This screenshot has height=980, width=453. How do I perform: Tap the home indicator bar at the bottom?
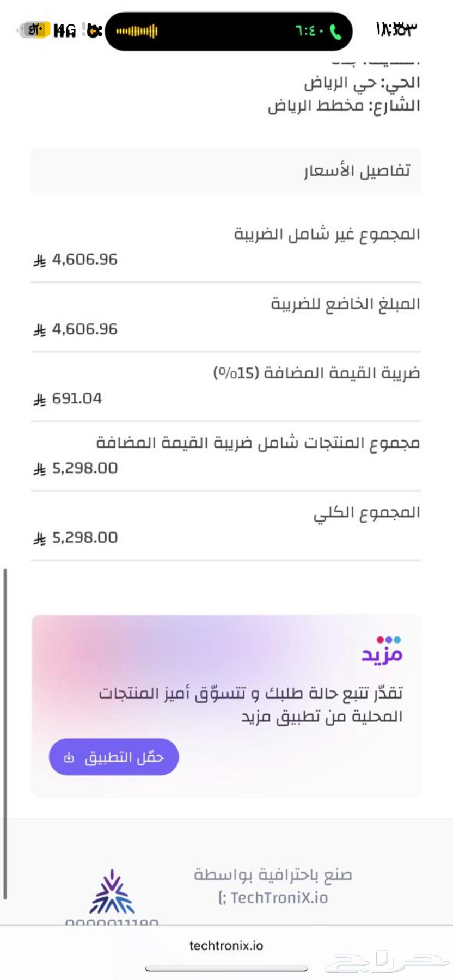[x=226, y=968]
